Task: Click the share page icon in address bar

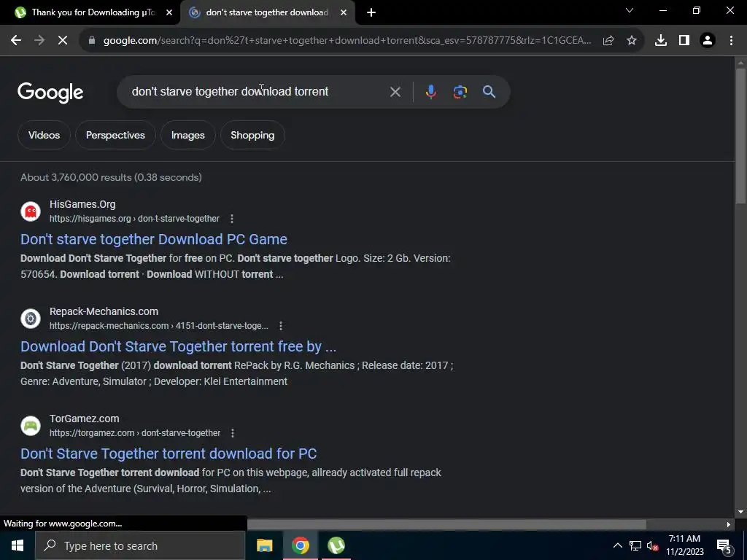Action: (x=608, y=41)
